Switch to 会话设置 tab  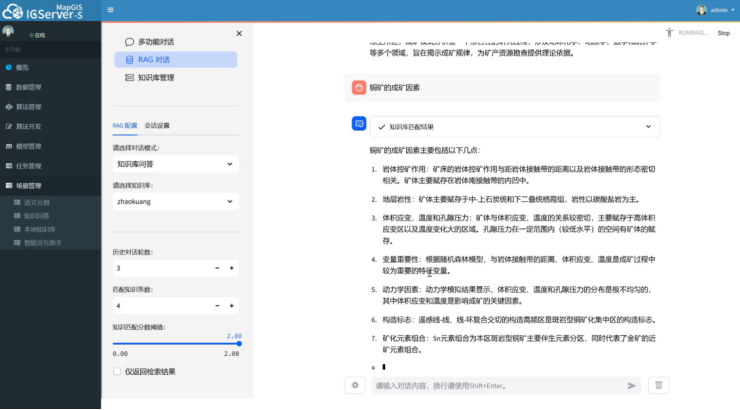coord(157,126)
